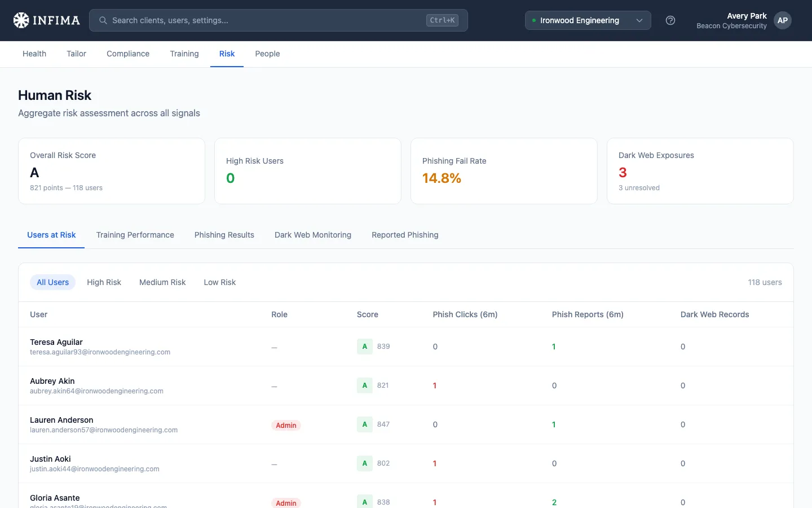
Task: Click email justin.aoki44@ironwoodengineering.com
Action: (x=95, y=469)
